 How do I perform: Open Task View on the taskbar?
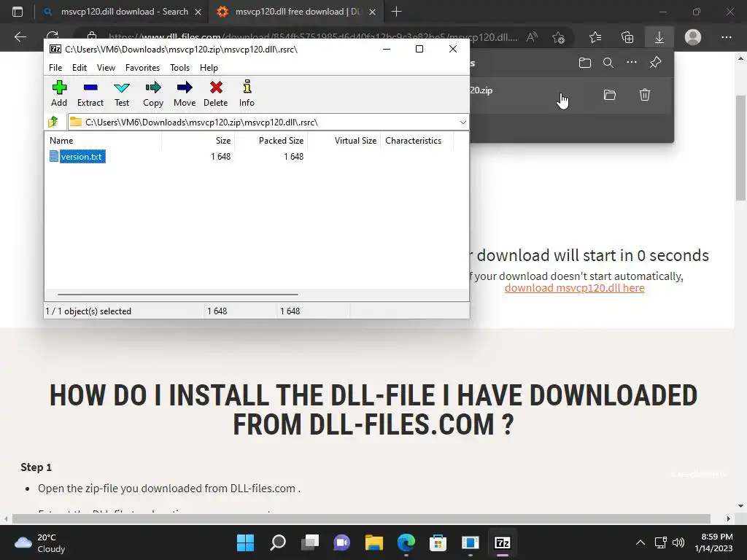310,542
